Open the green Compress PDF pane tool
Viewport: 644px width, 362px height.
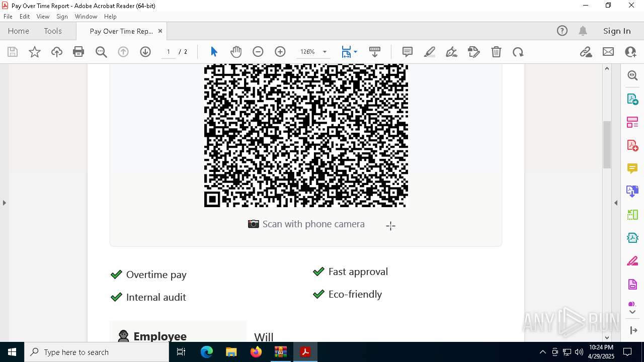[632, 215]
